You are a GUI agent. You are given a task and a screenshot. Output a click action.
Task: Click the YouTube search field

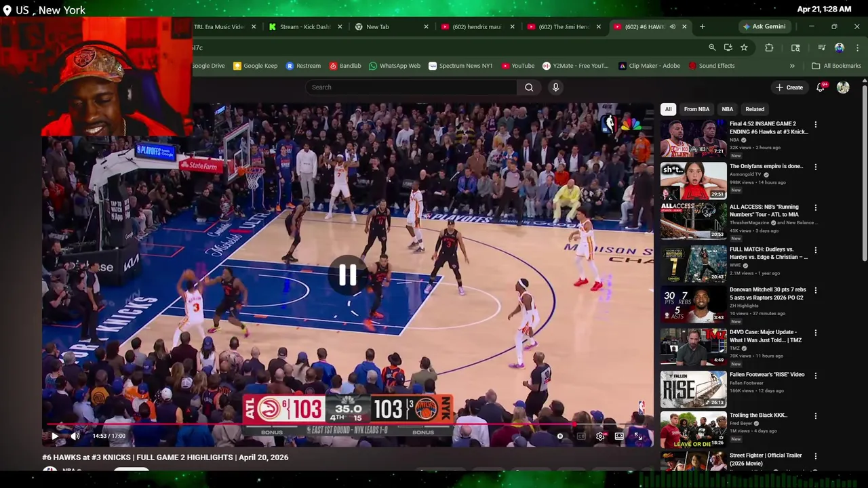point(411,87)
